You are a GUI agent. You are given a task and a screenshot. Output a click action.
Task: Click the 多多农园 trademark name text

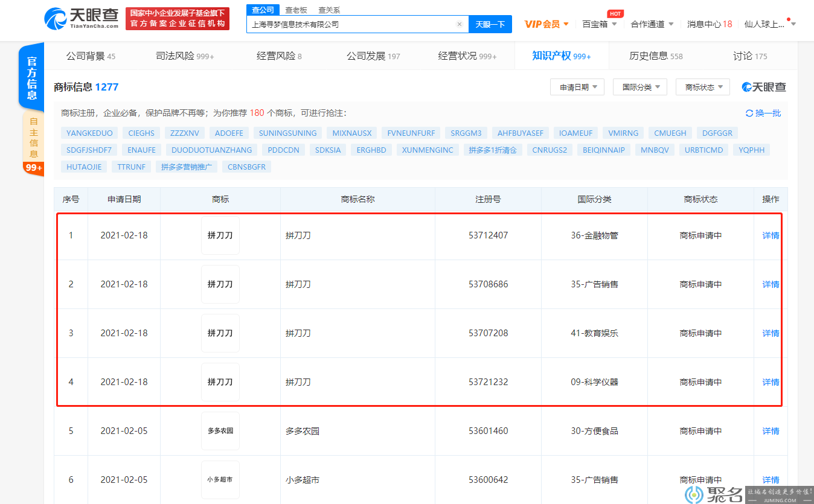click(x=303, y=431)
